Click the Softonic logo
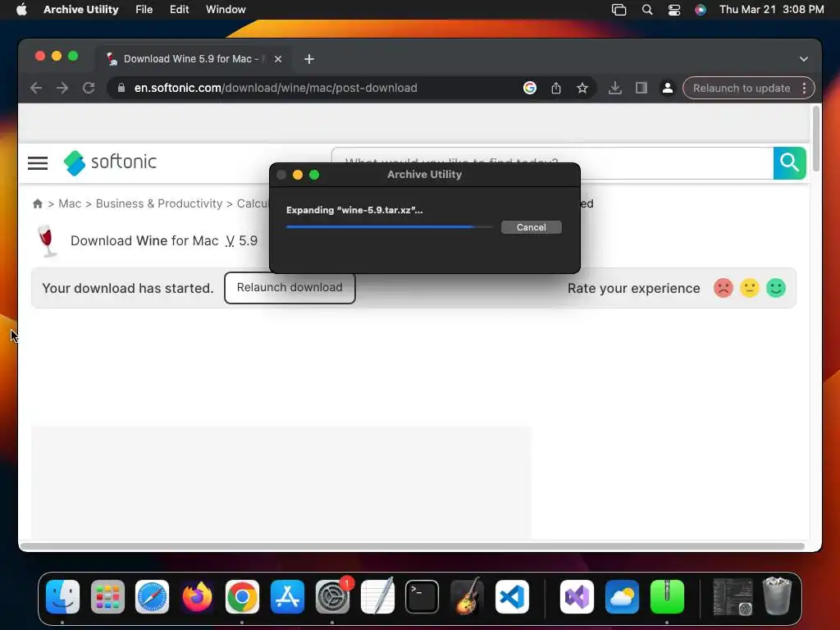Screen dimensions: 840x630 click(111, 162)
